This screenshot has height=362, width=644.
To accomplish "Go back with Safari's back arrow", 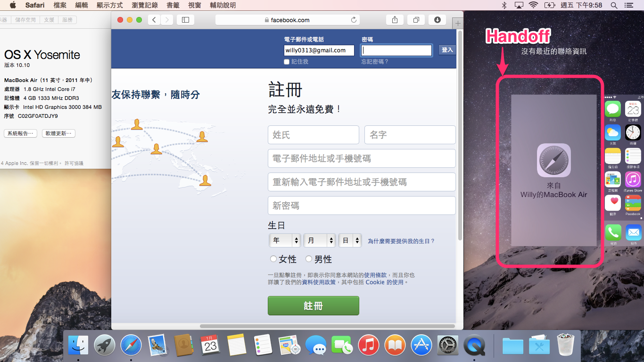I will coord(154,20).
